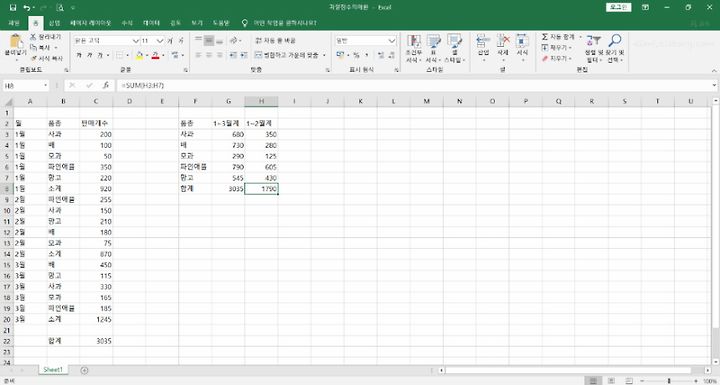720x385 pixels.
Task: Decrease font size with smaller 가 icon
Action: coord(181,41)
